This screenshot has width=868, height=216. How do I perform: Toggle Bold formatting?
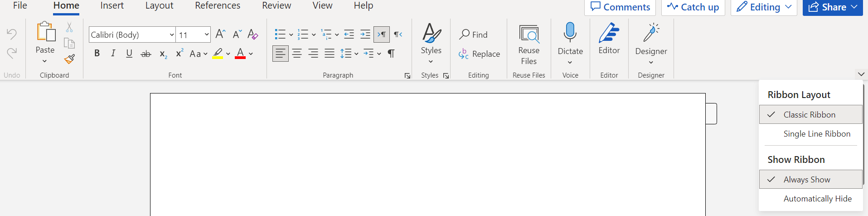tap(97, 54)
